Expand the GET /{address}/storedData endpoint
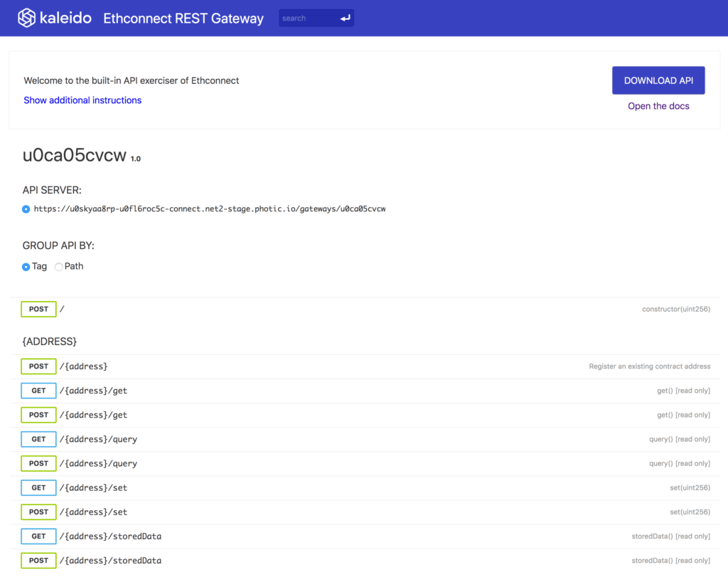The height and width of the screenshot is (582, 728). tap(365, 536)
